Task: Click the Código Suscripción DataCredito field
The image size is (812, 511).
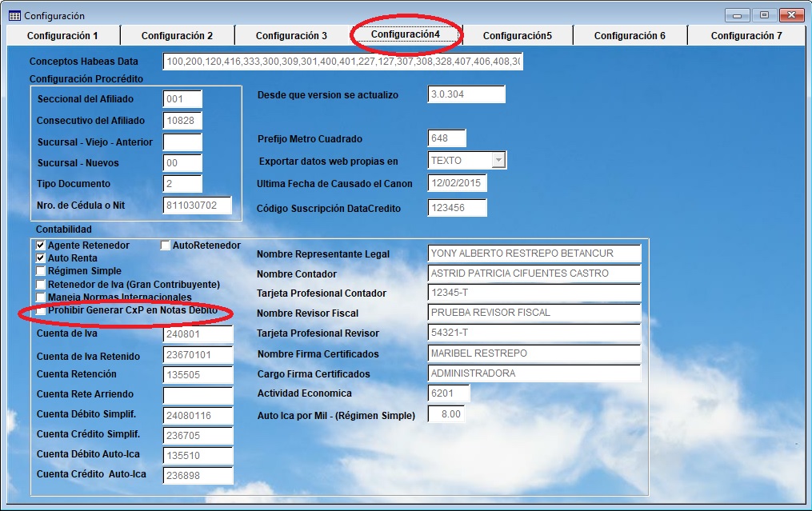Action: coord(458,208)
